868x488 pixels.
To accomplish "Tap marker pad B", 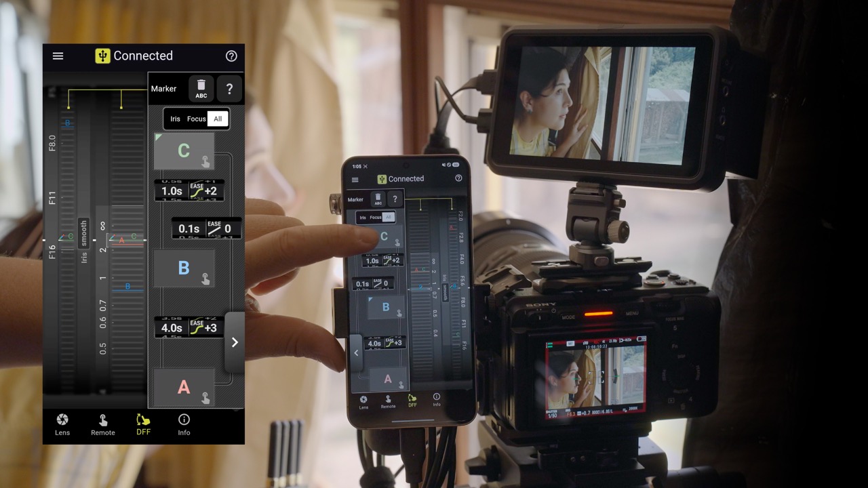I will 184,268.
